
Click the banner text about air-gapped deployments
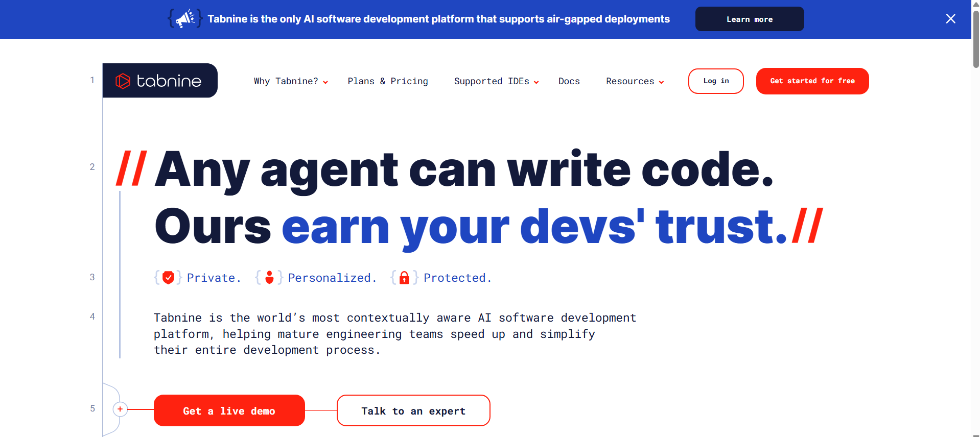(438, 19)
